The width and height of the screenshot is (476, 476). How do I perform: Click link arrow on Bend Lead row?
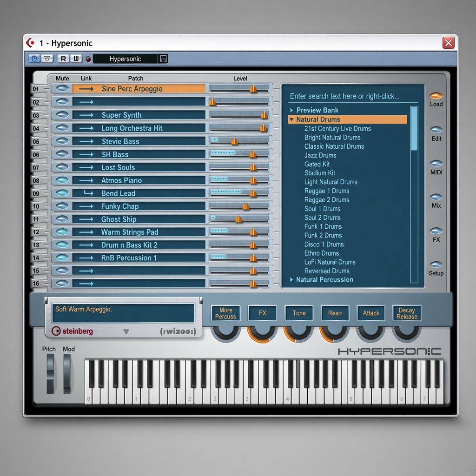coord(88,193)
